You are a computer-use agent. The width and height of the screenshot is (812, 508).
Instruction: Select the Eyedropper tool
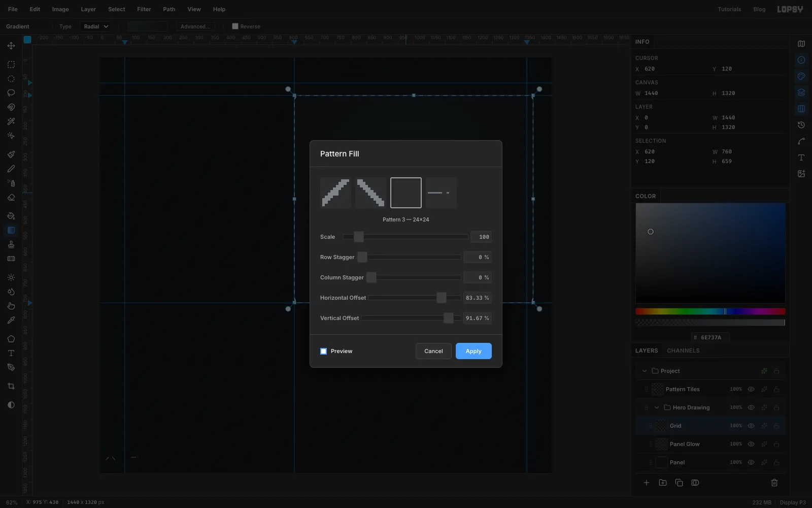coord(11,320)
